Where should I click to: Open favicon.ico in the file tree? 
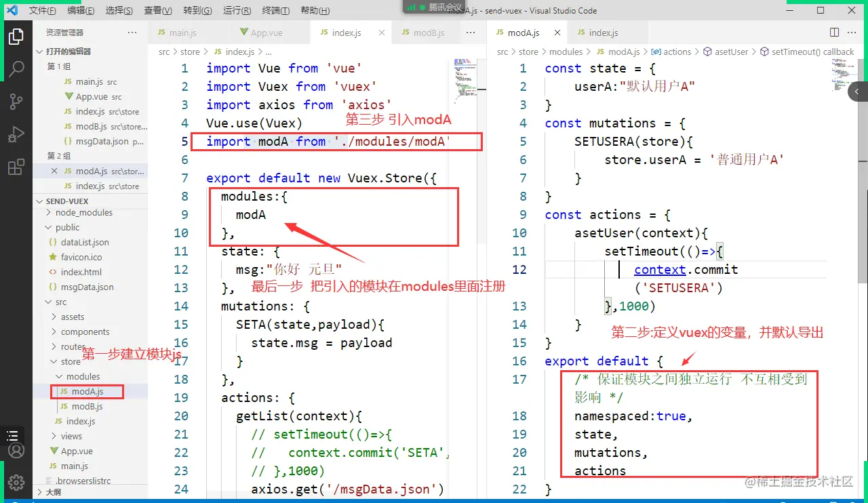coord(81,258)
